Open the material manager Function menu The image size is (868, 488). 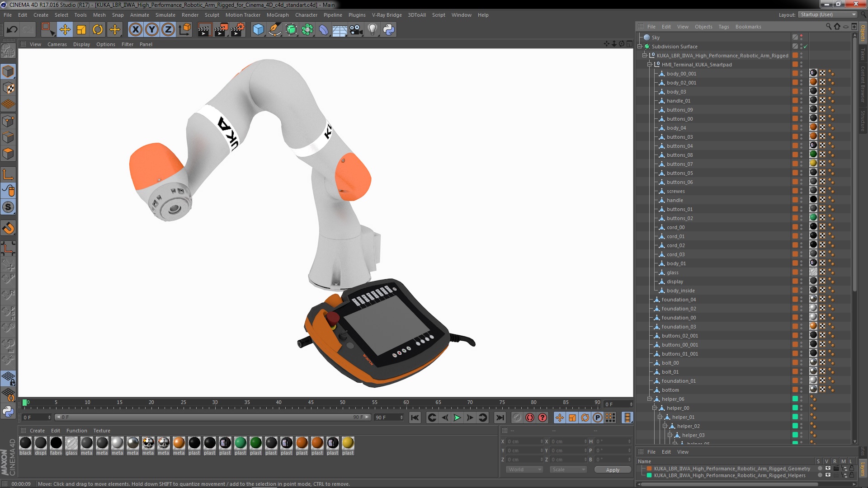click(76, 431)
